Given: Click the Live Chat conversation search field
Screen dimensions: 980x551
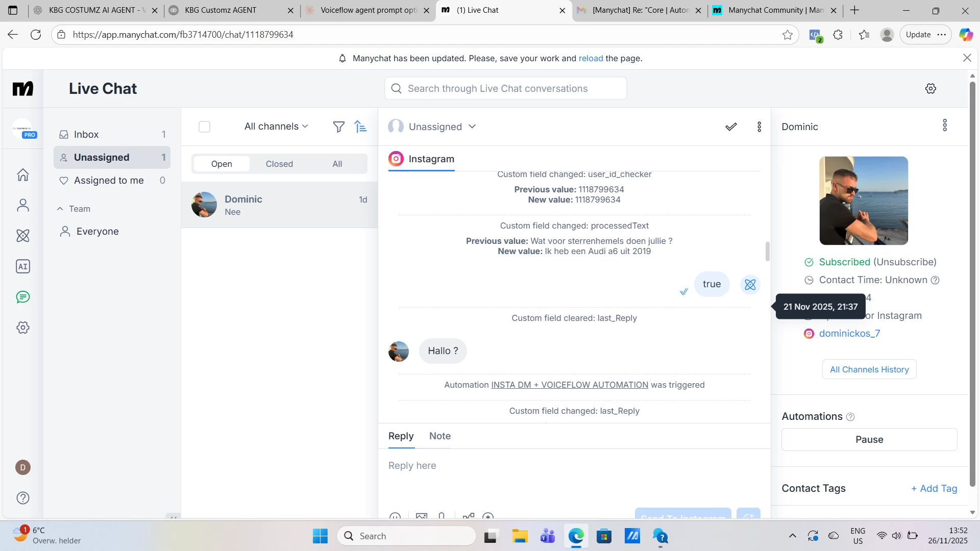Looking at the screenshot, I should [x=505, y=89].
